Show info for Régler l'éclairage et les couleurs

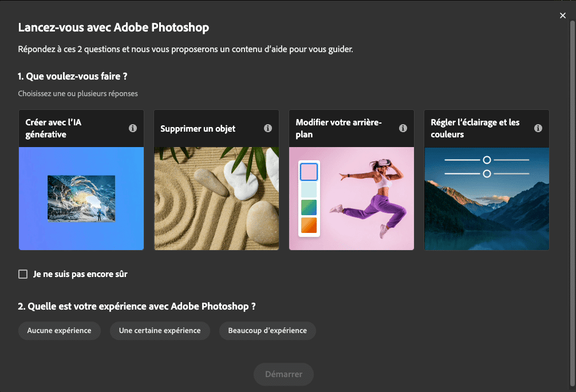coord(538,128)
